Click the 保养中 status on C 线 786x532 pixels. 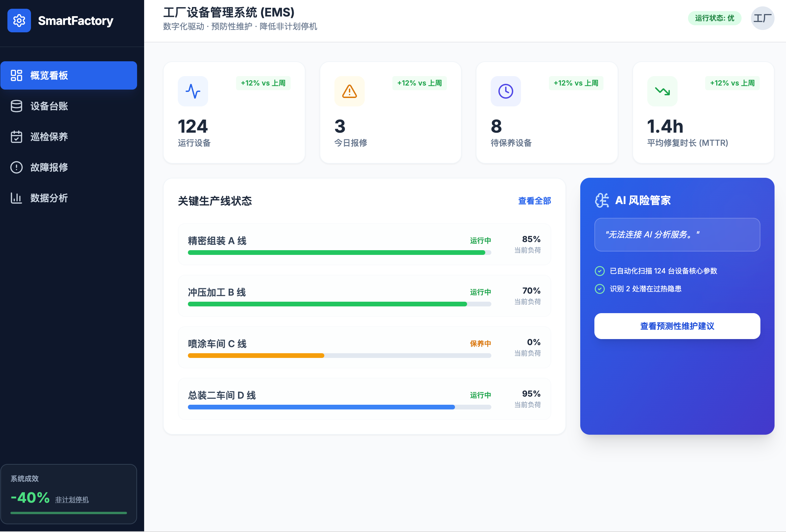(480, 344)
